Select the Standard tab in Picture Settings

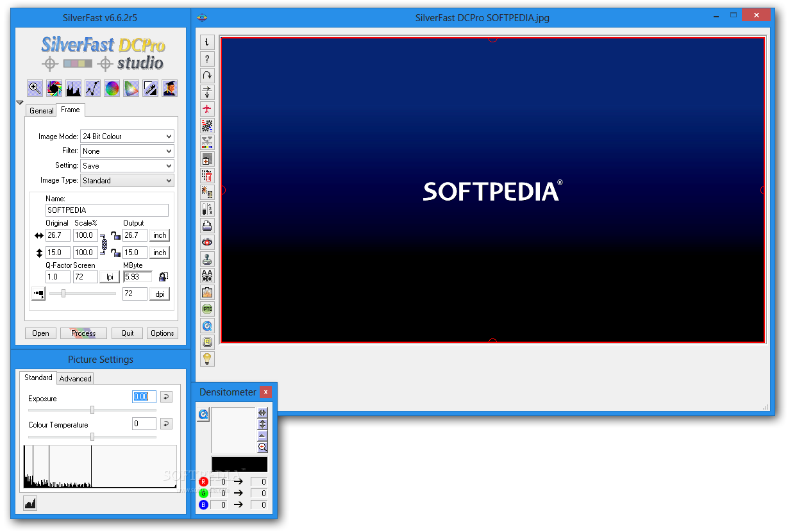[x=38, y=378]
